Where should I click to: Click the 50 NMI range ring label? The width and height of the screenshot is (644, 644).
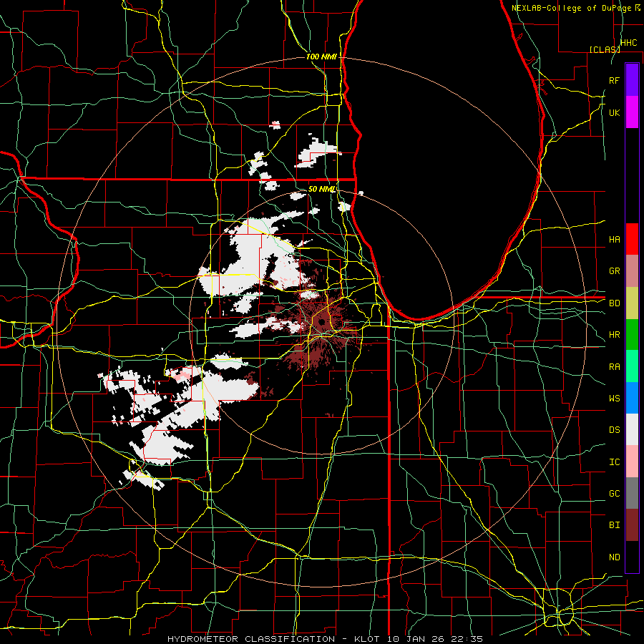click(x=322, y=189)
